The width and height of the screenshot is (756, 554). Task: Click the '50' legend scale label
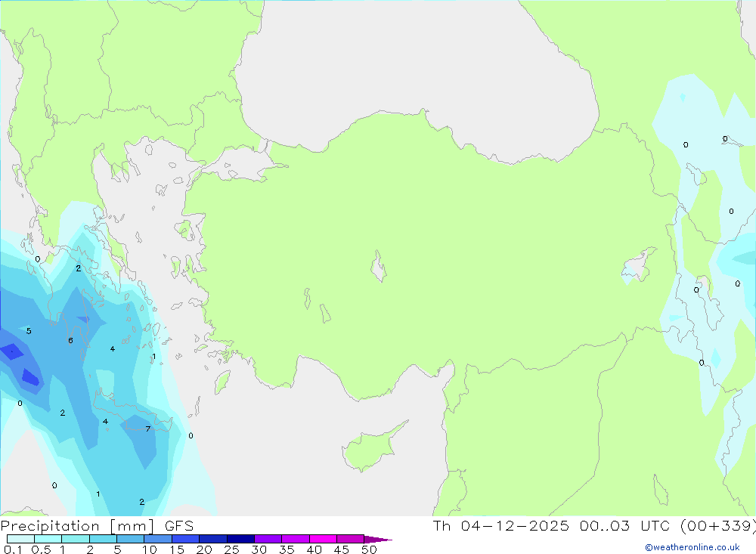click(x=369, y=549)
